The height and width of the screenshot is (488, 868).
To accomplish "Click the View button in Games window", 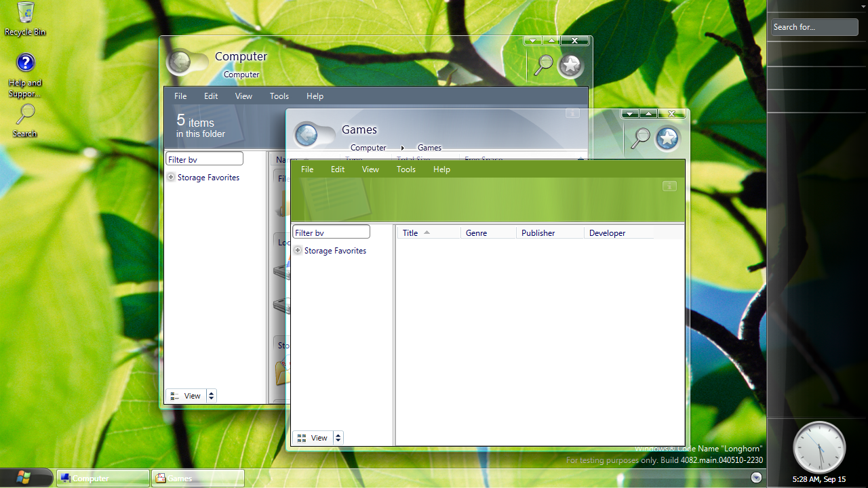I will click(x=313, y=438).
